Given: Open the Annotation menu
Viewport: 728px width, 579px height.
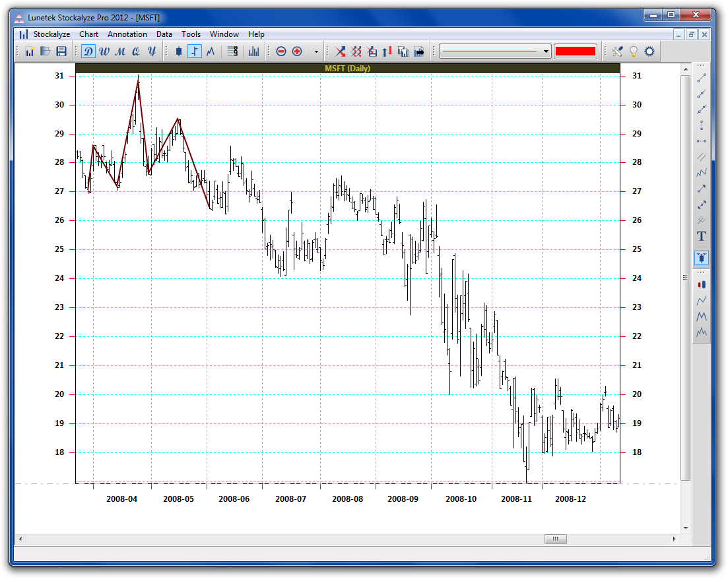Looking at the screenshot, I should pyautogui.click(x=127, y=34).
